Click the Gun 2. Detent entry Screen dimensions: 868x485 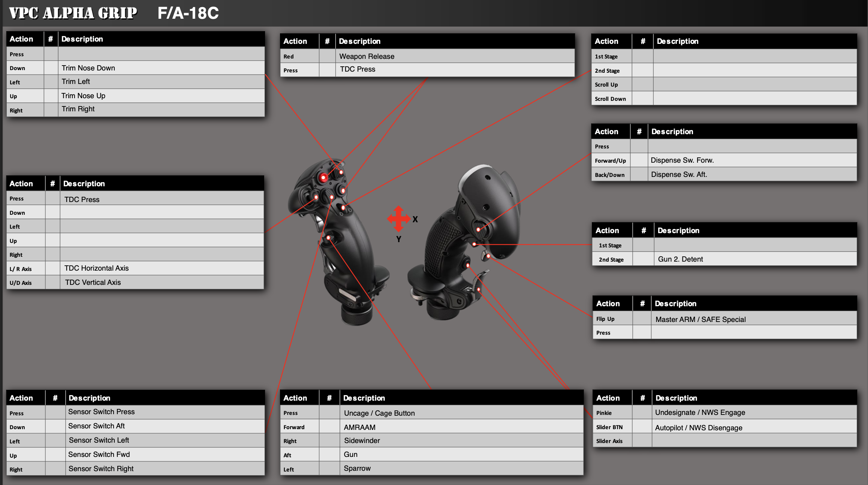point(680,259)
